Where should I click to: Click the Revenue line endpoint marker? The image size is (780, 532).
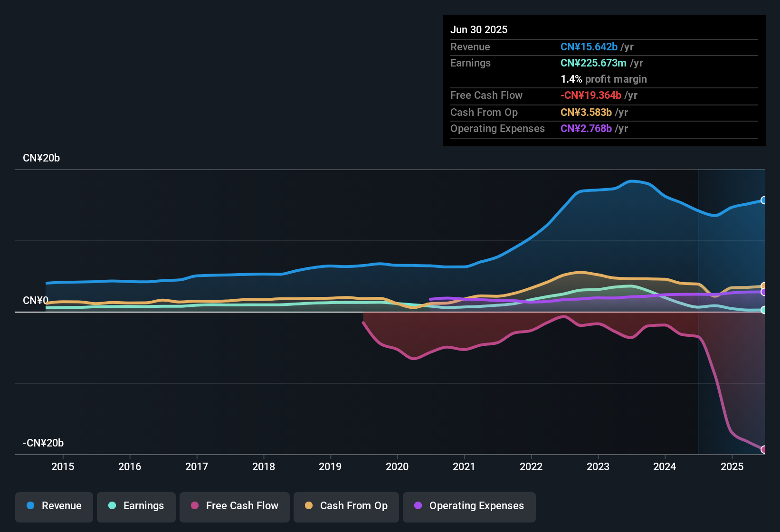pos(764,200)
